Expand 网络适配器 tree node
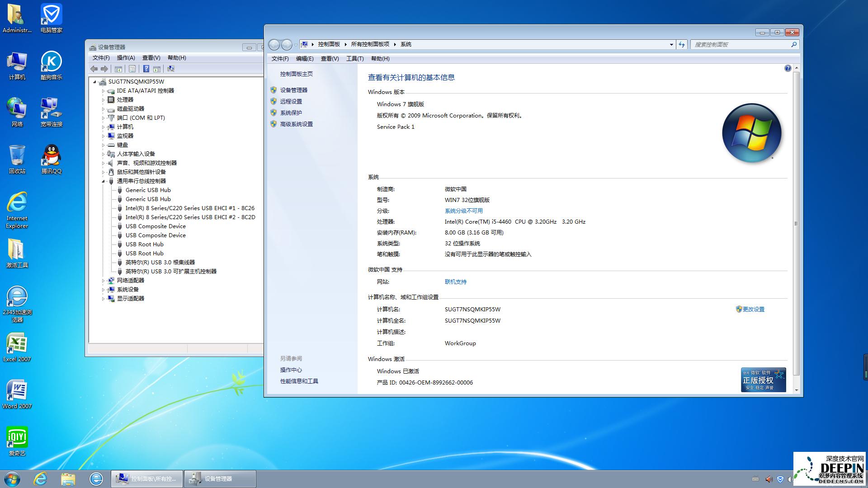The image size is (868, 488). (x=102, y=280)
